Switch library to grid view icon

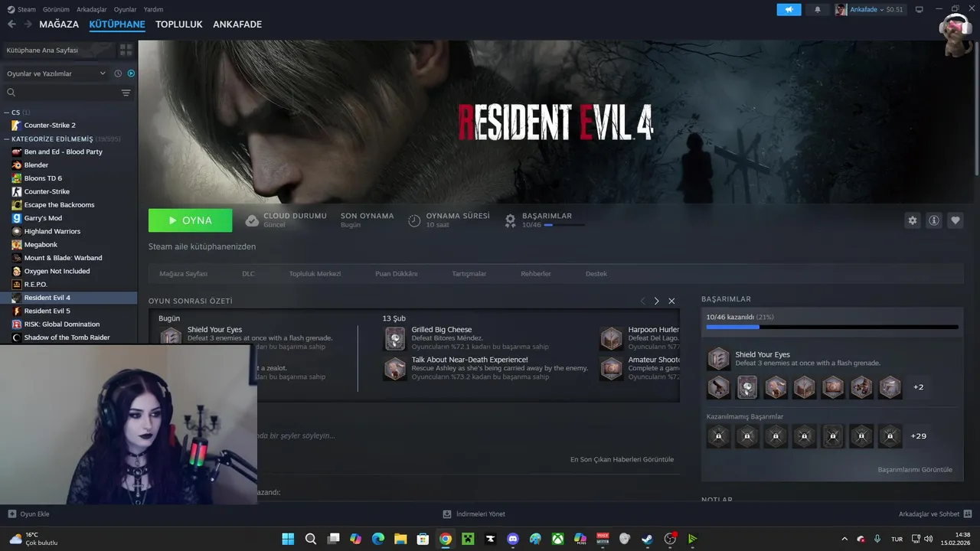click(x=126, y=50)
